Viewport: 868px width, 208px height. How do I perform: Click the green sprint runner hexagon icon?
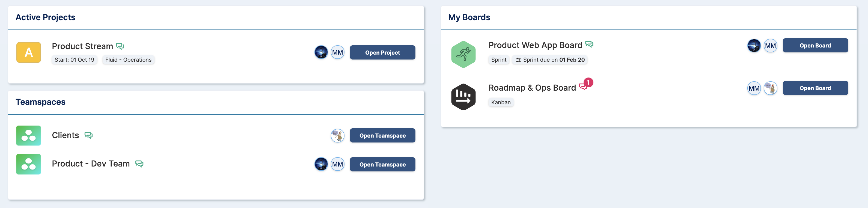coord(463,54)
